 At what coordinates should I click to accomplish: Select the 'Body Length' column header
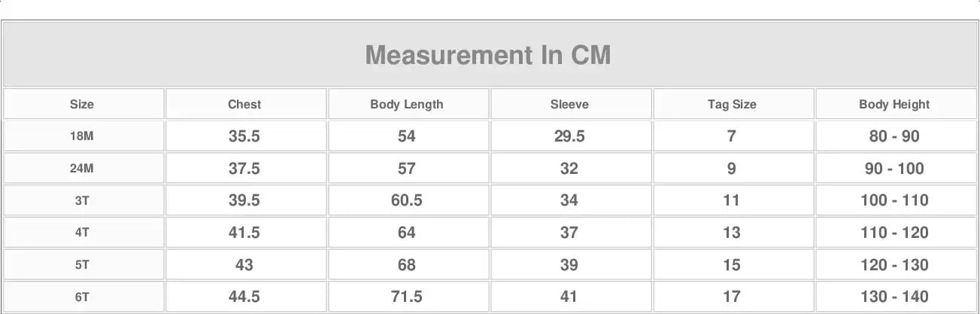pyautogui.click(x=407, y=105)
